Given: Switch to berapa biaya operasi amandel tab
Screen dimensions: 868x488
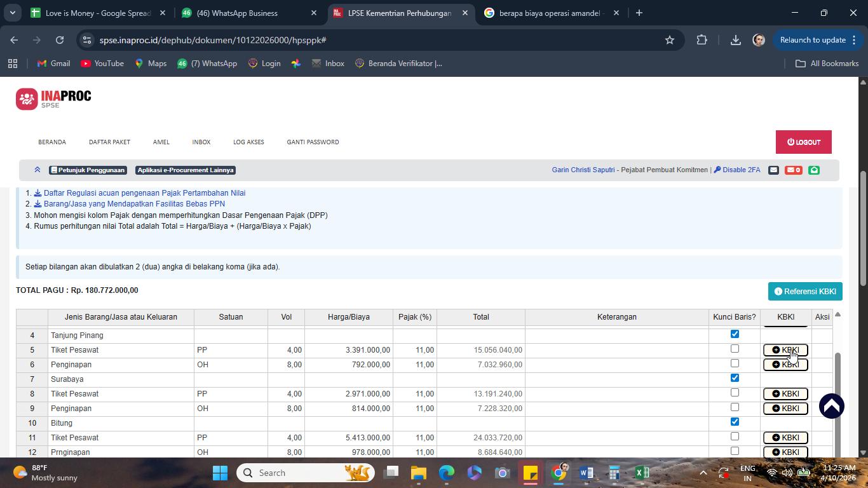Looking at the screenshot, I should click(552, 13).
